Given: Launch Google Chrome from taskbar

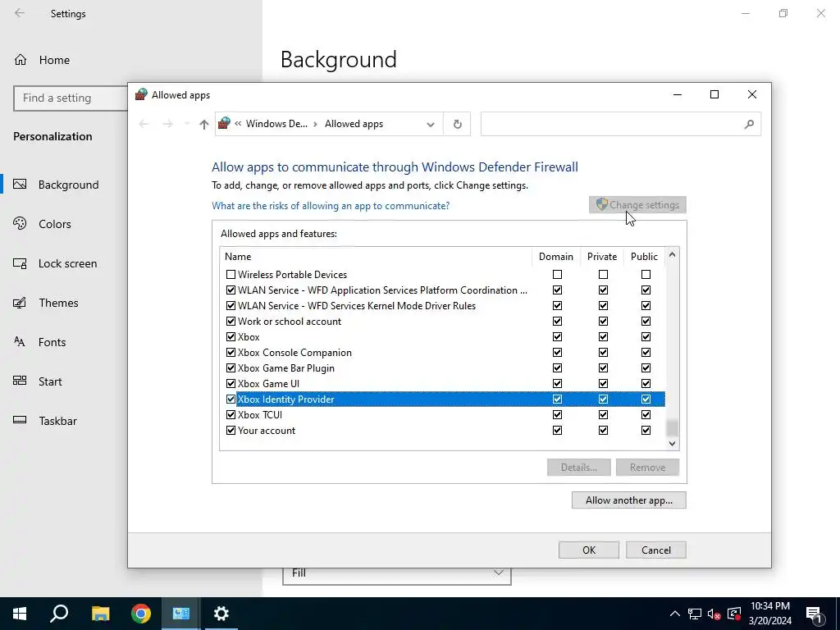Looking at the screenshot, I should [141, 614].
